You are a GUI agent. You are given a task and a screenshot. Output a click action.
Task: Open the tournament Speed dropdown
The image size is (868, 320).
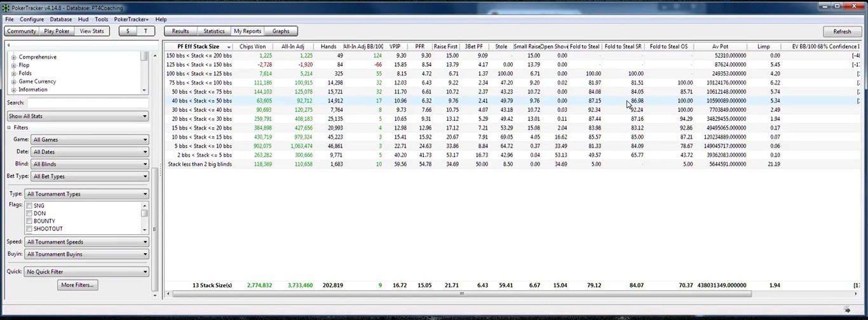(86, 242)
